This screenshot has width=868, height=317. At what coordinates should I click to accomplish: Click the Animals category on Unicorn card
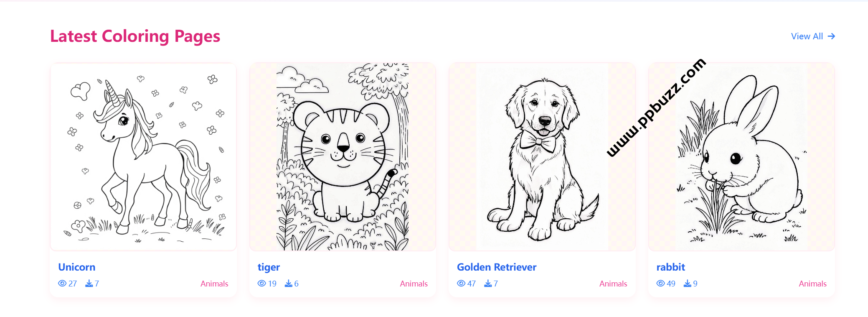(214, 284)
